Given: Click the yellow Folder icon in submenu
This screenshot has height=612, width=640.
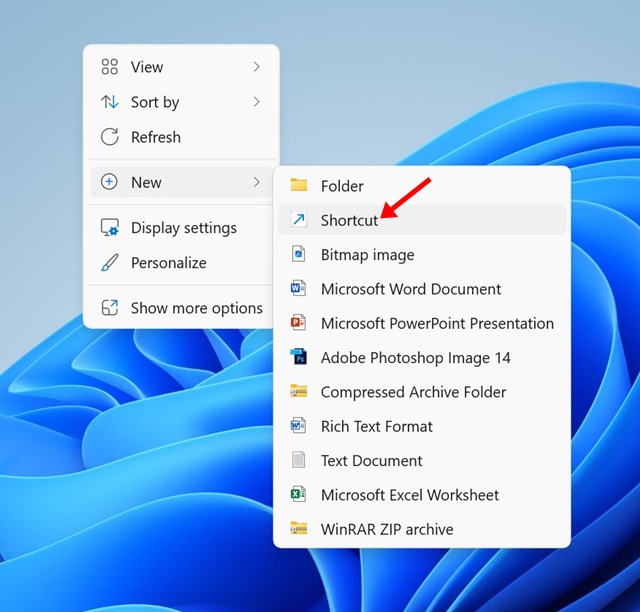Looking at the screenshot, I should tap(298, 185).
